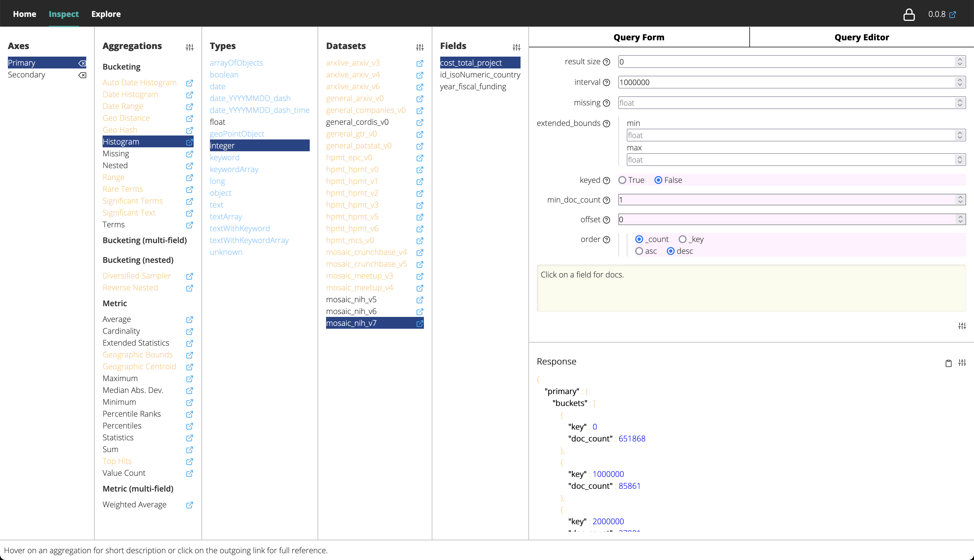The width and height of the screenshot is (974, 560).
Task: Click help icon next to extended_bounds
Action: click(606, 123)
